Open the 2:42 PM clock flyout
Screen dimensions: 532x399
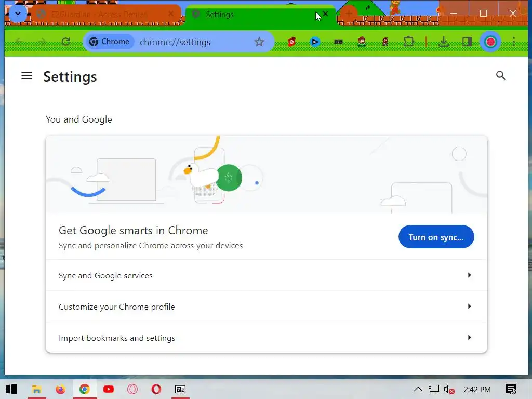(477, 389)
